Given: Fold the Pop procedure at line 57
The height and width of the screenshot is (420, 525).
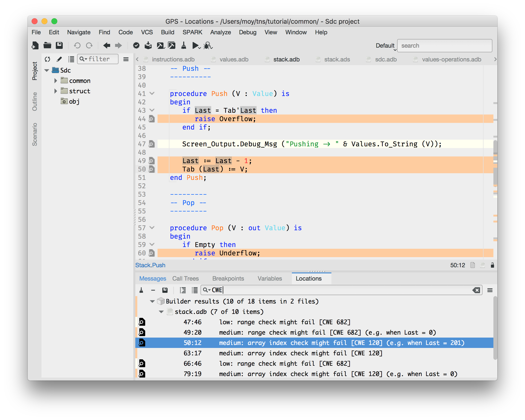Looking at the screenshot, I should click(152, 228).
